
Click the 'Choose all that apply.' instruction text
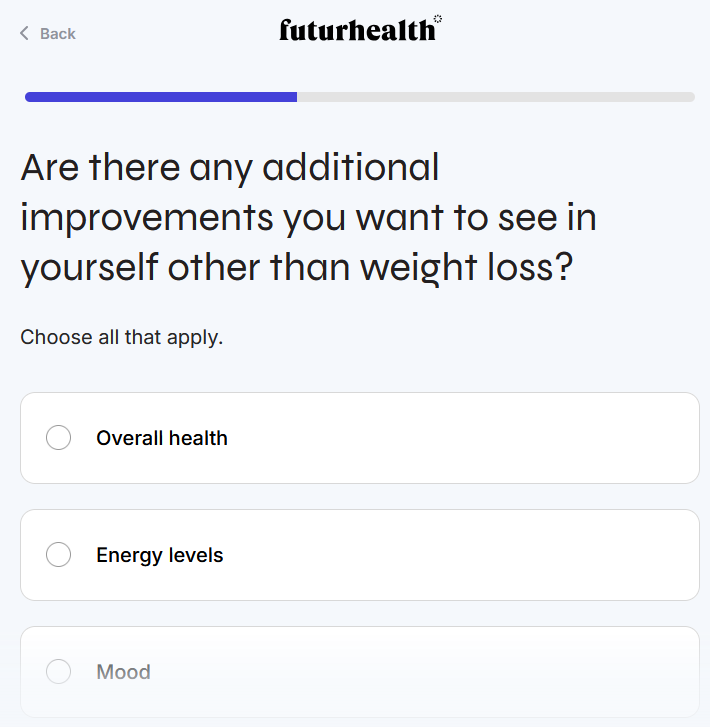[122, 338]
